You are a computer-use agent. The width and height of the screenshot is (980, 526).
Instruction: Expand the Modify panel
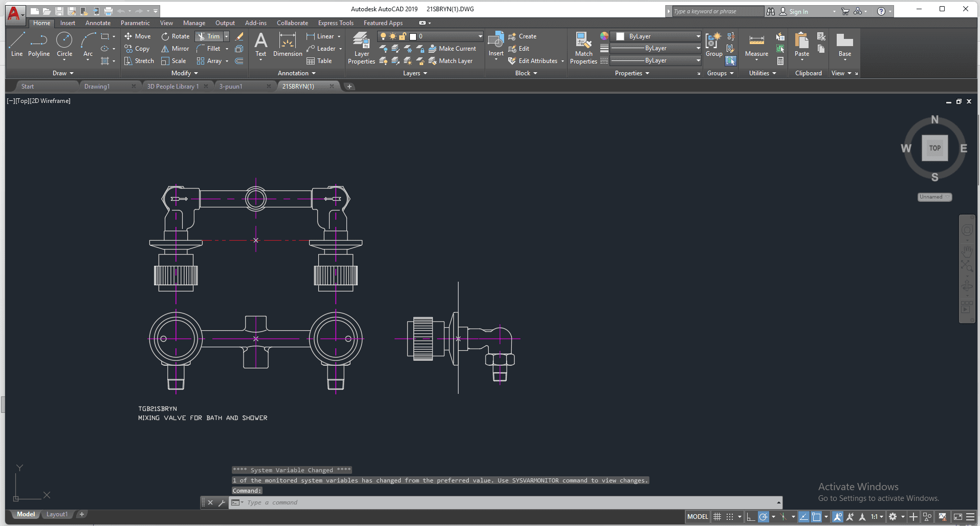coord(184,73)
